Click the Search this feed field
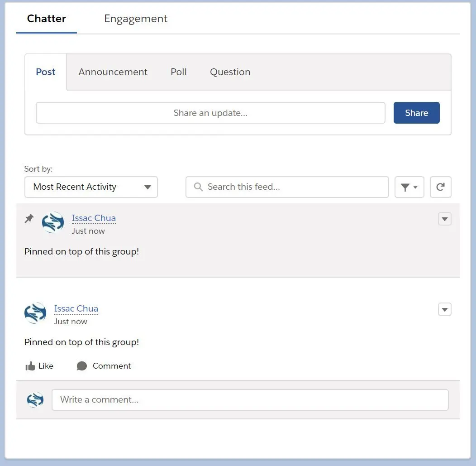The height and width of the screenshot is (466, 476). pos(287,187)
